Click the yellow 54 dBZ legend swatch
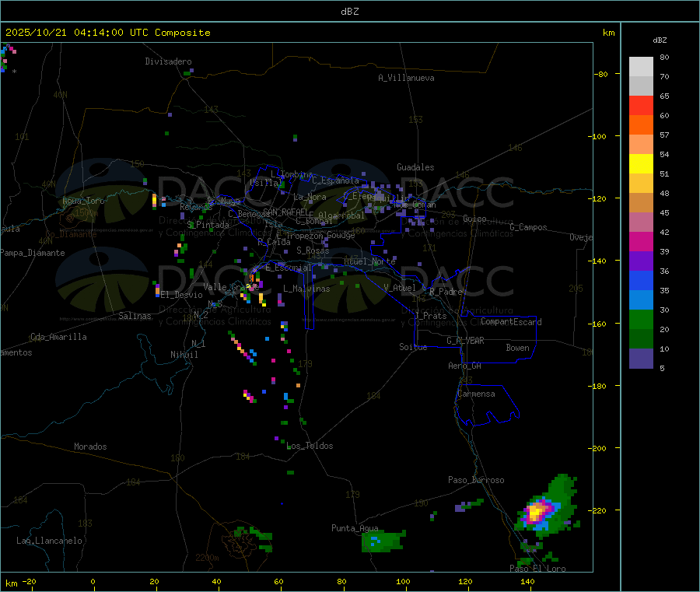 (x=641, y=164)
